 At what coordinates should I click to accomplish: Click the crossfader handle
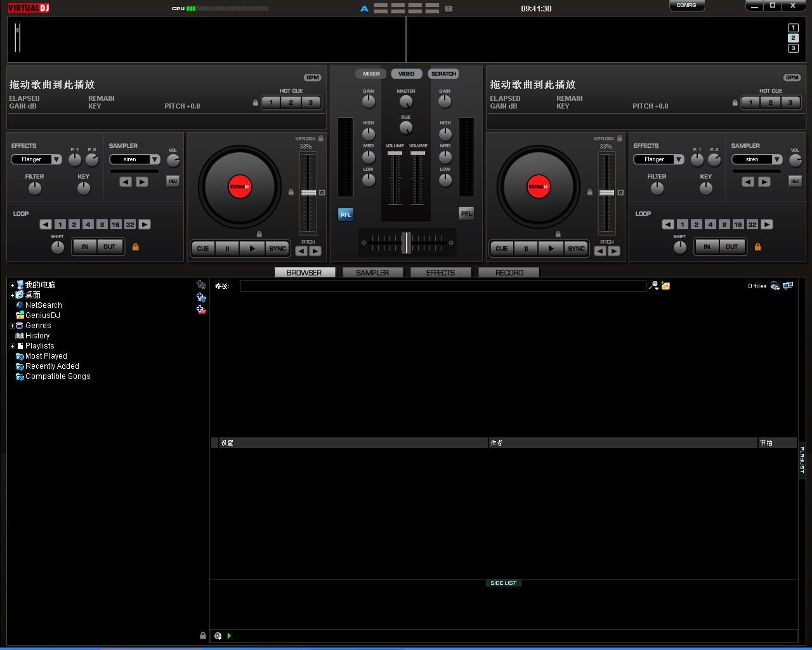tap(406, 242)
